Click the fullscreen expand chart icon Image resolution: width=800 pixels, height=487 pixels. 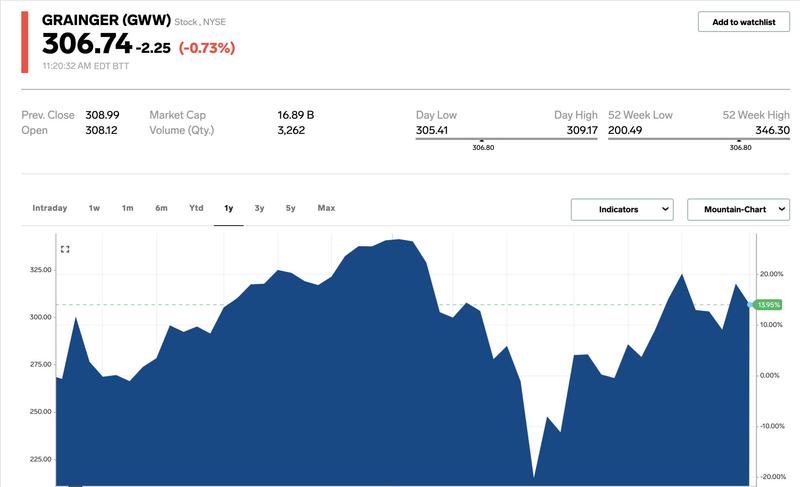[65, 249]
